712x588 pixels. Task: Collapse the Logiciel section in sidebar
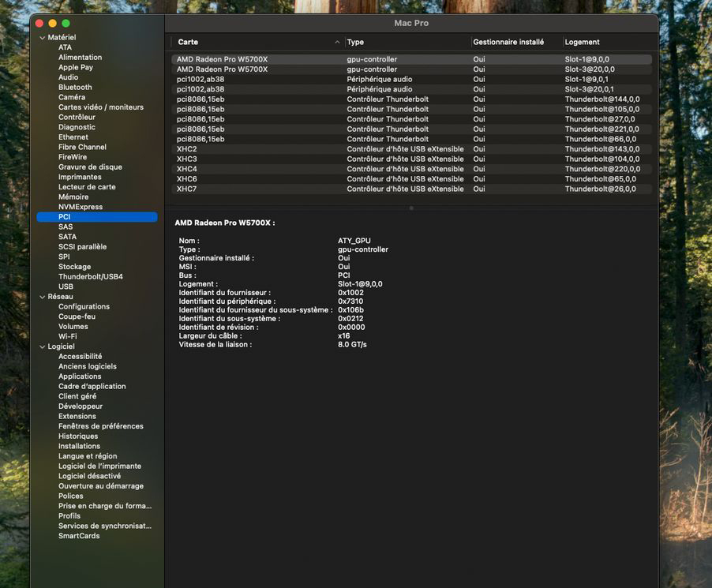(42, 347)
